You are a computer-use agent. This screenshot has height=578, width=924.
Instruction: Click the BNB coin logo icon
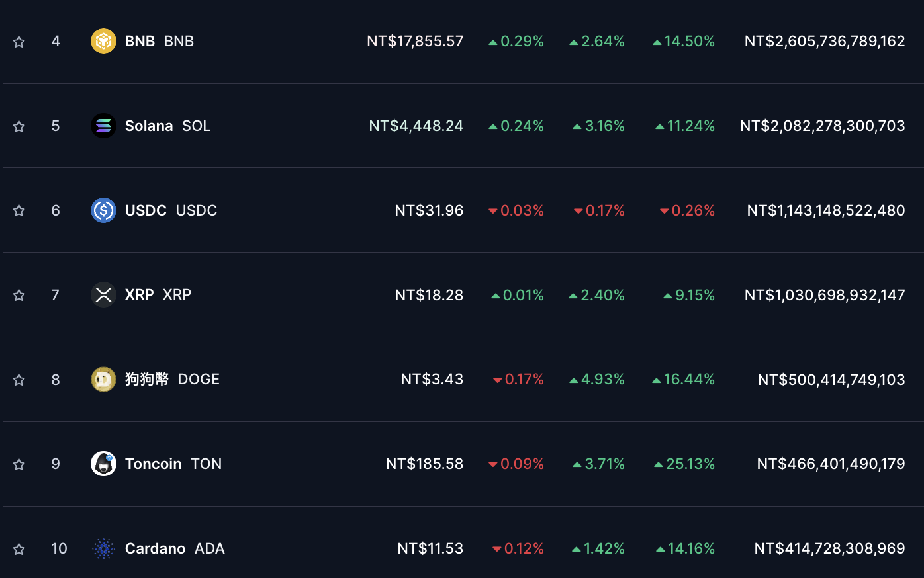point(103,41)
